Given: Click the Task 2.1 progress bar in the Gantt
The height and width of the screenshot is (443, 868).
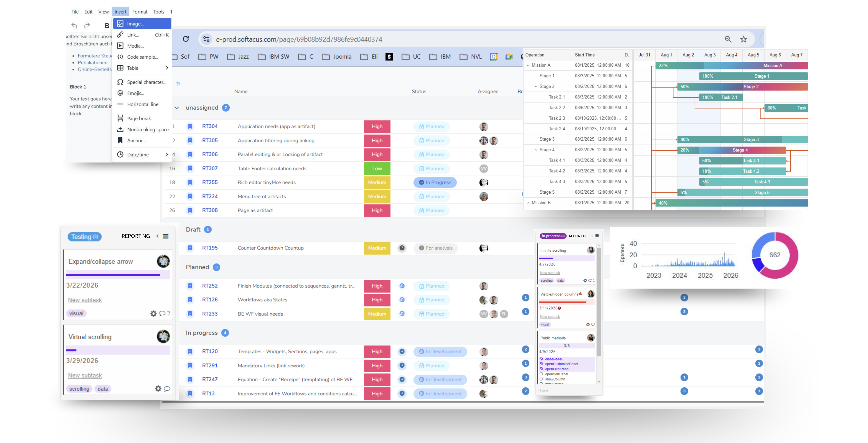Looking at the screenshot, I should pos(720,97).
